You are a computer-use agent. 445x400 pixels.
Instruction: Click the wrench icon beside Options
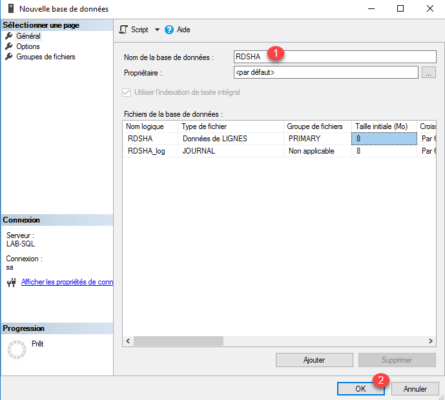[9, 46]
